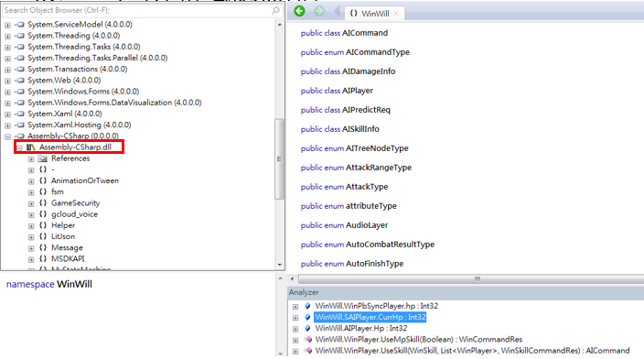Expand the System.Threading.Tasks (4.0.0.0) node
This screenshot has height=359, width=644.
pyautogui.click(x=7, y=48)
